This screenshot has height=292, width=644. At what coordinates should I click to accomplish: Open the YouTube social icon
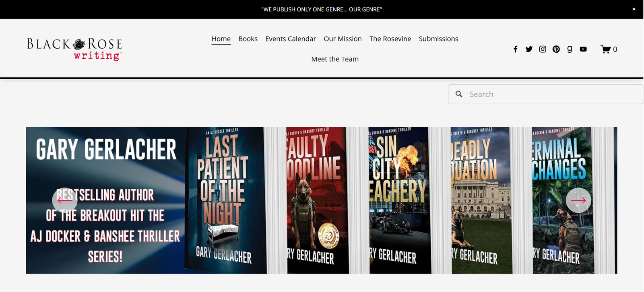coord(583,49)
